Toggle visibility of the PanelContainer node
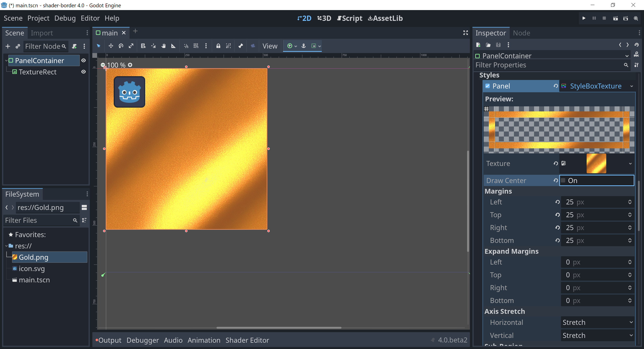This screenshot has width=644, height=349. [x=84, y=60]
